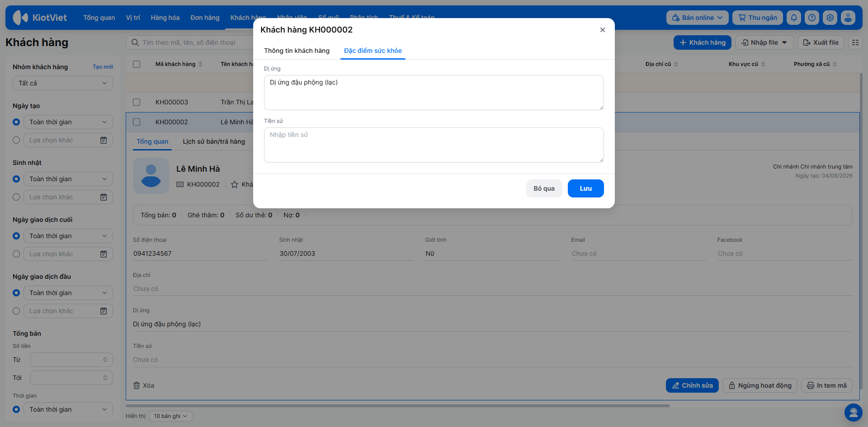
Task: Tick the checkbox for KH000002
Action: pyautogui.click(x=137, y=122)
